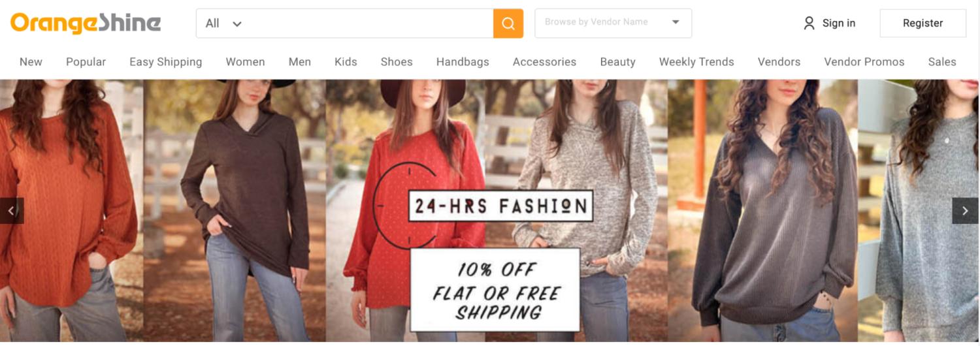Open the All category dropdown
Screen dimensions: 980x346
point(223,24)
